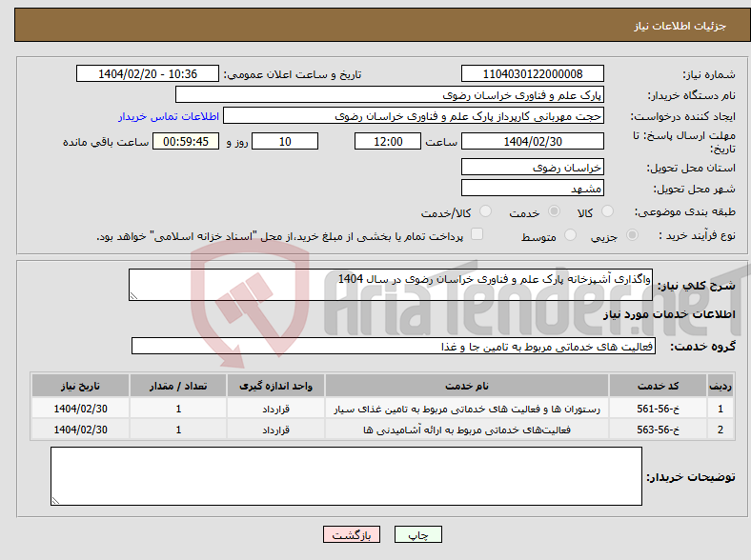Select the جزیی purchase type radio
This screenshot has height=560, width=751.
tap(632, 234)
